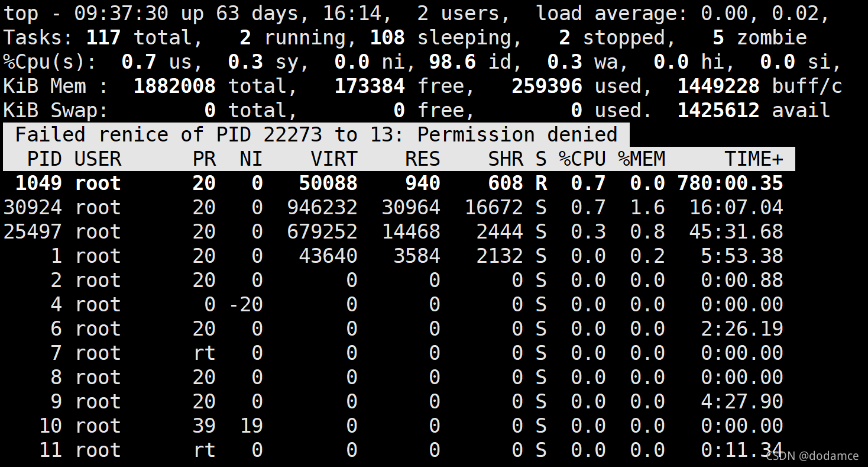This screenshot has width=868, height=467.
Task: Click the %CPU column header
Action: tap(582, 159)
